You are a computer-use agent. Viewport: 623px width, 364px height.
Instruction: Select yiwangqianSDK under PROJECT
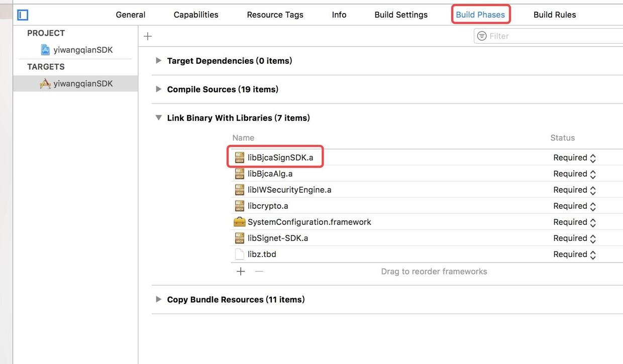pyautogui.click(x=83, y=50)
